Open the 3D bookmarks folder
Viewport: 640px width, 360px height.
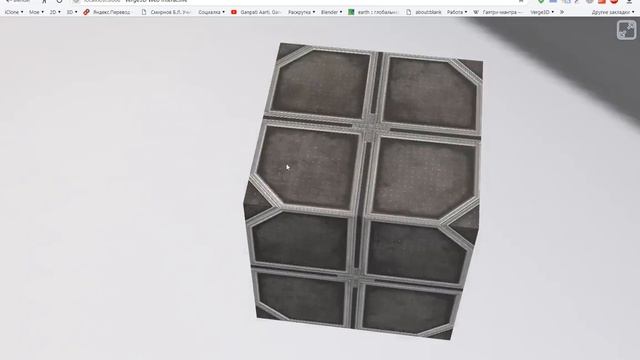click(x=72, y=12)
